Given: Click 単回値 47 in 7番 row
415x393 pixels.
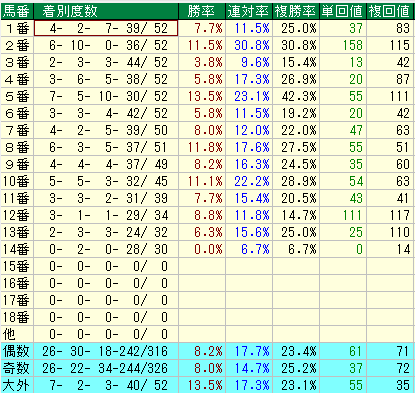Looking at the screenshot, I should click(x=343, y=130).
